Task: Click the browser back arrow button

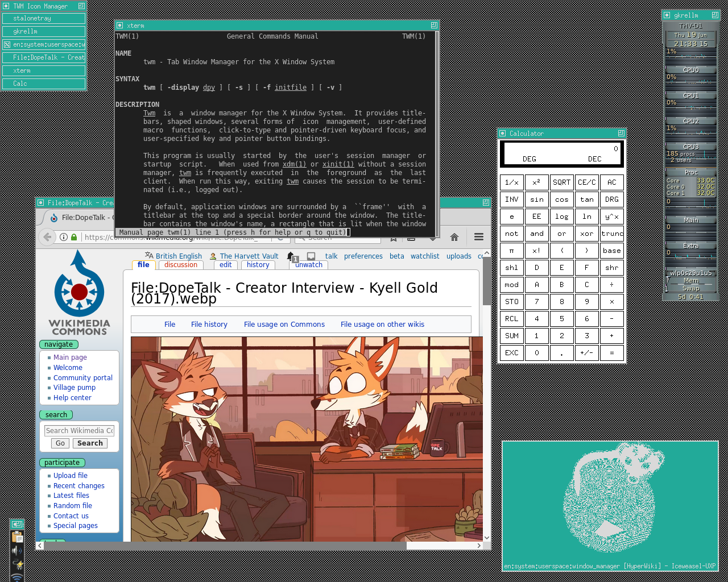Action: coord(48,237)
